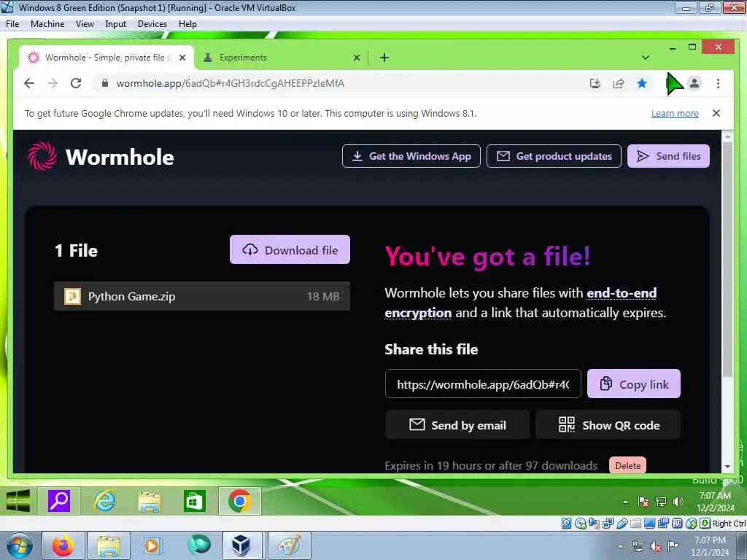Screen dimensions: 747x560
Task: Reload the Wormhole page
Action: tap(76, 83)
